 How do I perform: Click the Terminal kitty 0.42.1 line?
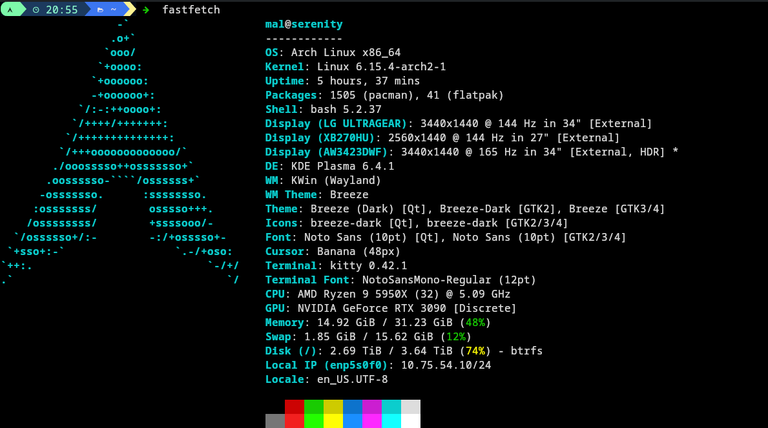[336, 265]
